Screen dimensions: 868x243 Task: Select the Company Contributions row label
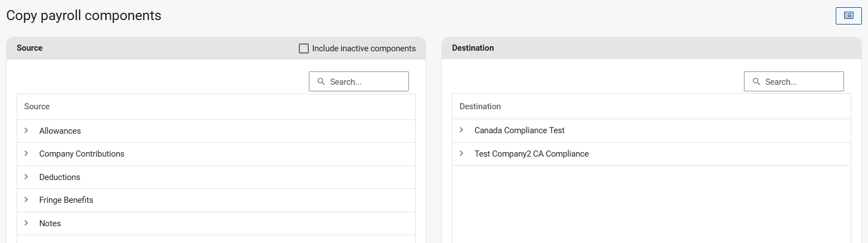[x=82, y=154]
